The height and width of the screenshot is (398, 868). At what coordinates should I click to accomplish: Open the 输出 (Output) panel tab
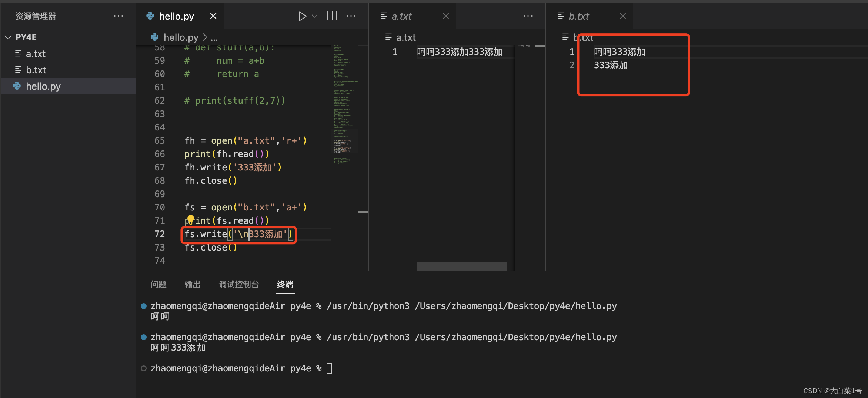[193, 284]
